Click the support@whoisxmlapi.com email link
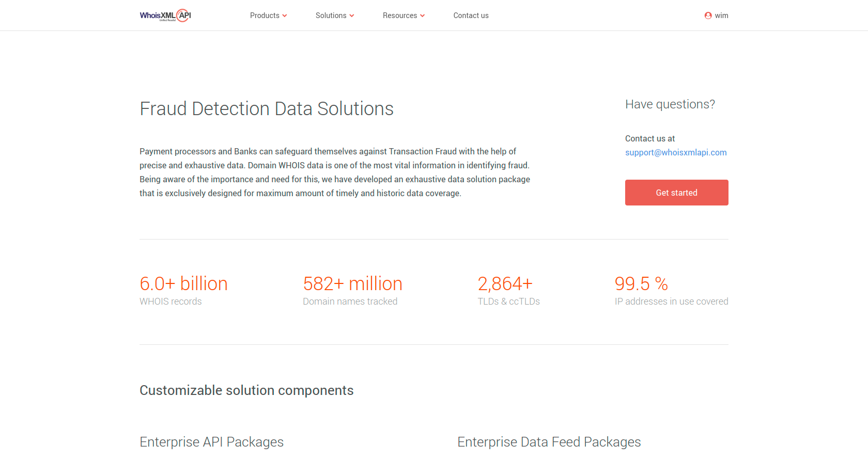Viewport: 868px width, 460px height. [x=676, y=152]
